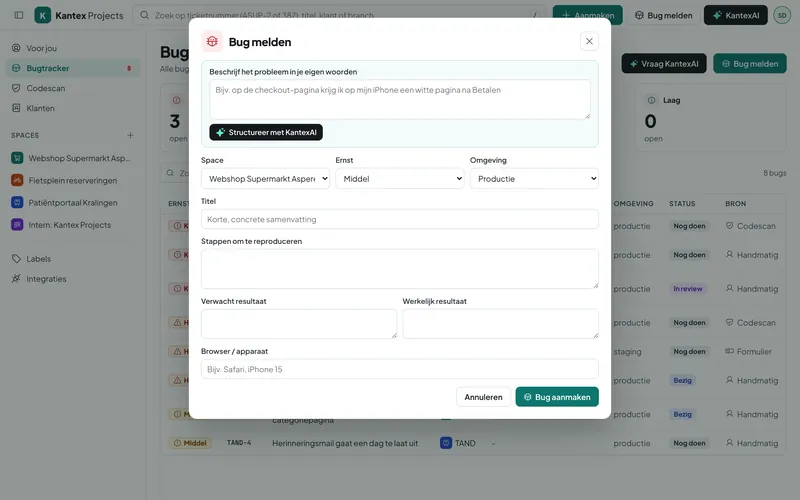Image resolution: width=800 pixels, height=500 pixels.
Task: Open Patiëntportaal Kralingen space
Action: click(72, 203)
